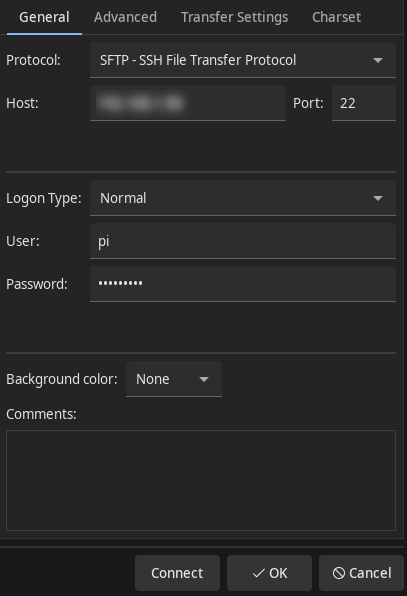Image resolution: width=407 pixels, height=596 pixels.
Task: Click the None background color value
Action: (153, 379)
